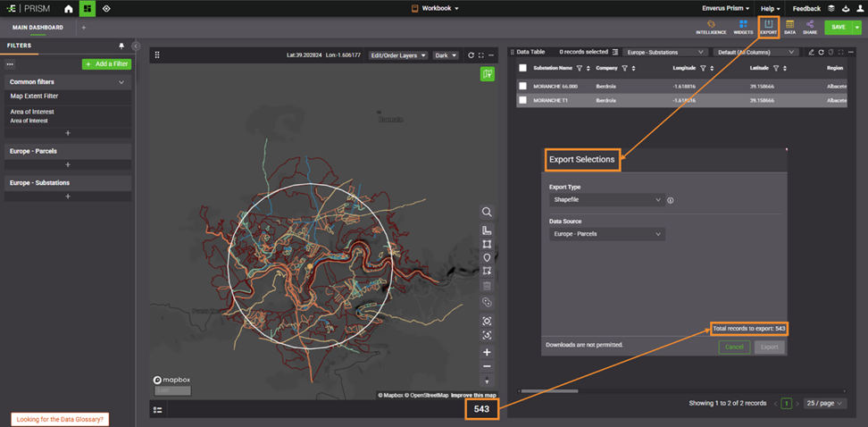Zoom out on the map
The width and height of the screenshot is (868, 427).
(x=487, y=366)
